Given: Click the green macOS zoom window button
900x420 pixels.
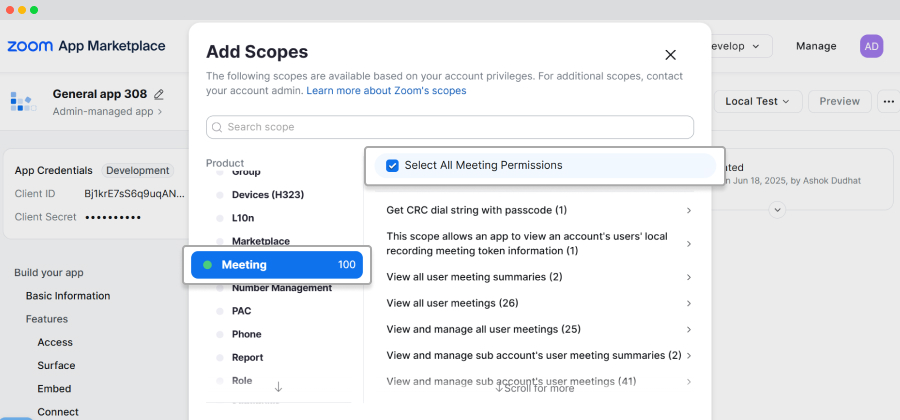Looking at the screenshot, I should pos(34,10).
